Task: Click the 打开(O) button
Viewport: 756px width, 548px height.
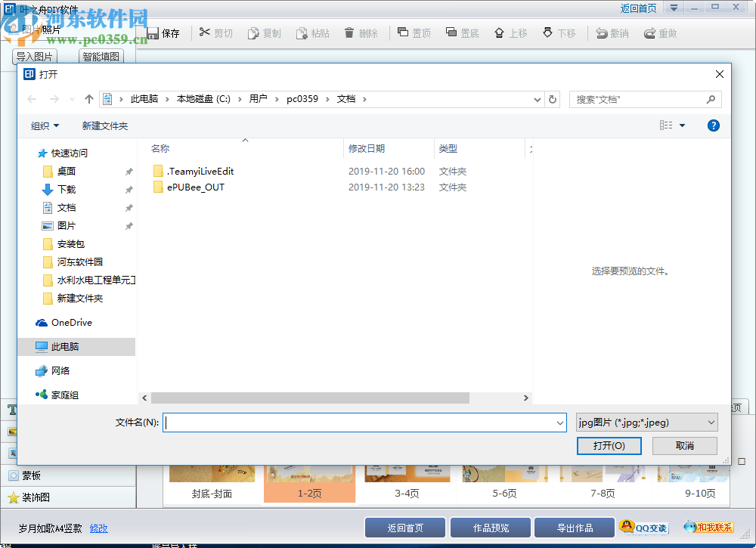Action: point(609,446)
